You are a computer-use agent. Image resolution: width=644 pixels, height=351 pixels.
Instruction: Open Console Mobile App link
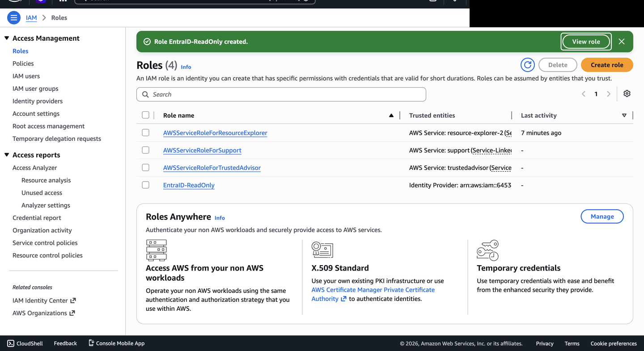[116, 343]
